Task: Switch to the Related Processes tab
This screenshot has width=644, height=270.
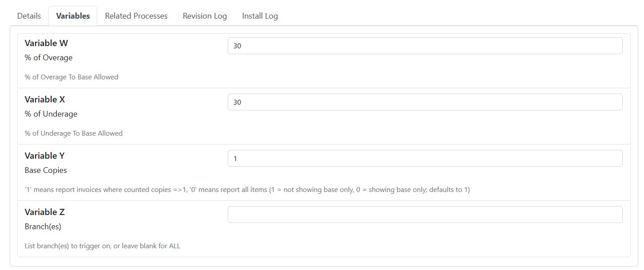Action: tap(136, 16)
